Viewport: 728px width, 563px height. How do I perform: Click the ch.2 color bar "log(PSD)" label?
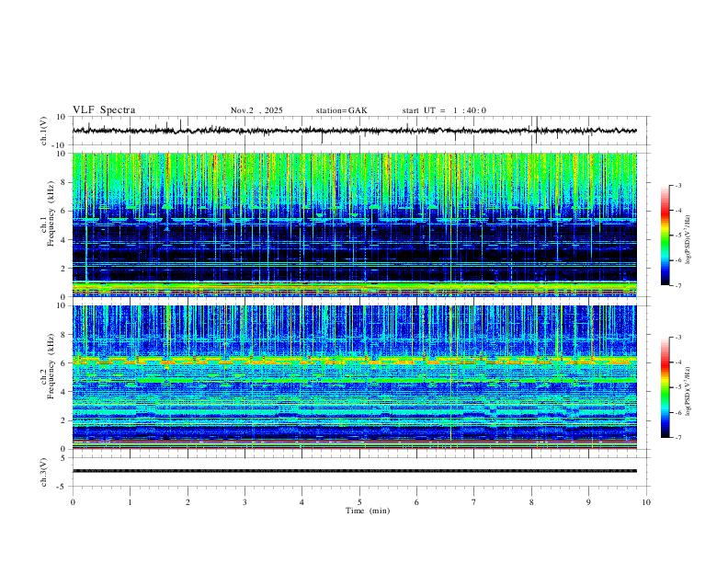click(x=688, y=392)
